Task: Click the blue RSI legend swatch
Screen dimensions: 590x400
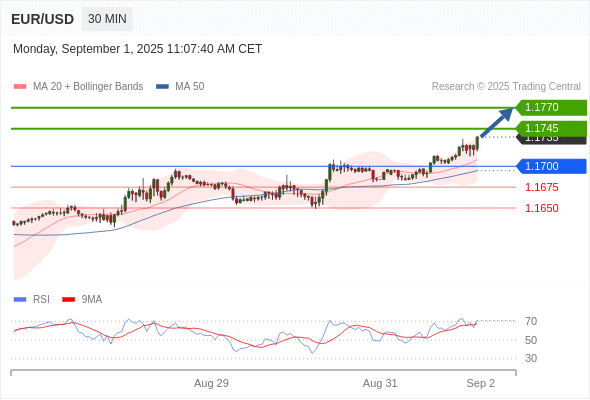Action: [20, 300]
